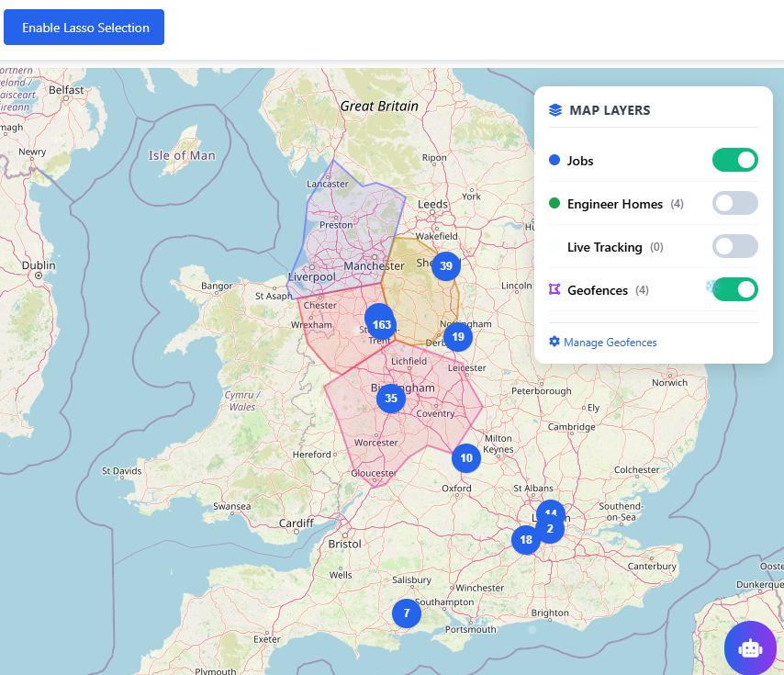This screenshot has width=784, height=675.
Task: Click the Belfast city label
Action: pyautogui.click(x=66, y=90)
